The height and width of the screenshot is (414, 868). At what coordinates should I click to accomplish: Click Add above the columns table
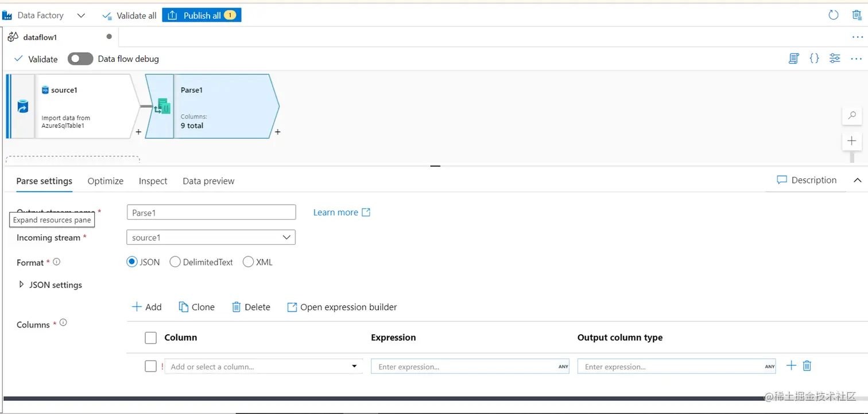tap(146, 307)
